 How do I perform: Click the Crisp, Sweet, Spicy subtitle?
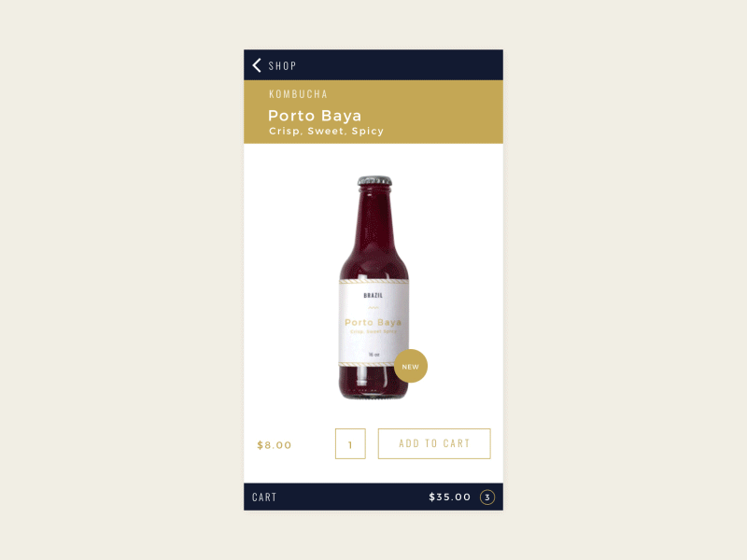click(325, 131)
